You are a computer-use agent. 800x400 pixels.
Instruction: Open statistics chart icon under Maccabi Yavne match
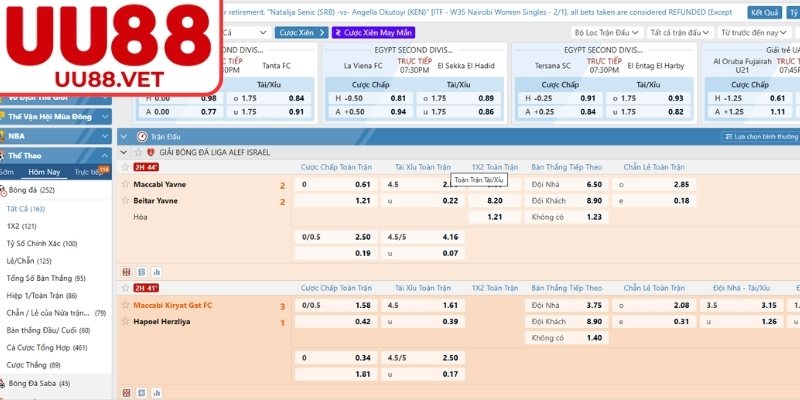(157, 272)
